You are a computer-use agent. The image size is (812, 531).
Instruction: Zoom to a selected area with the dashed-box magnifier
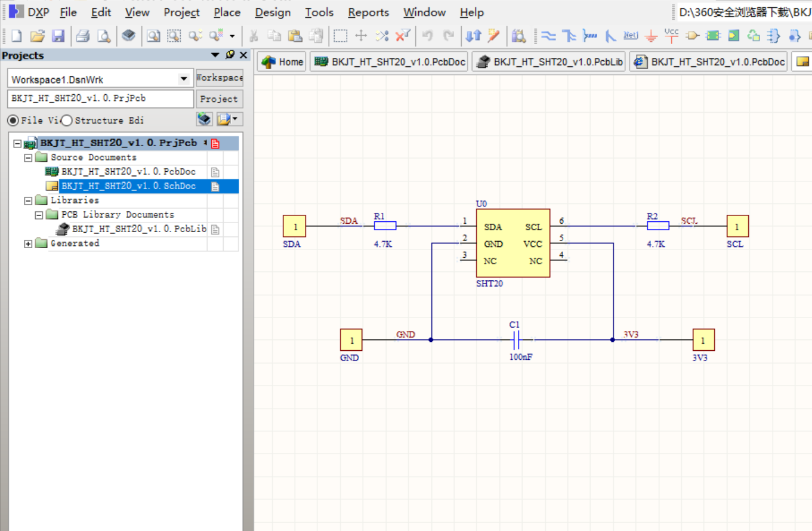[x=174, y=36]
